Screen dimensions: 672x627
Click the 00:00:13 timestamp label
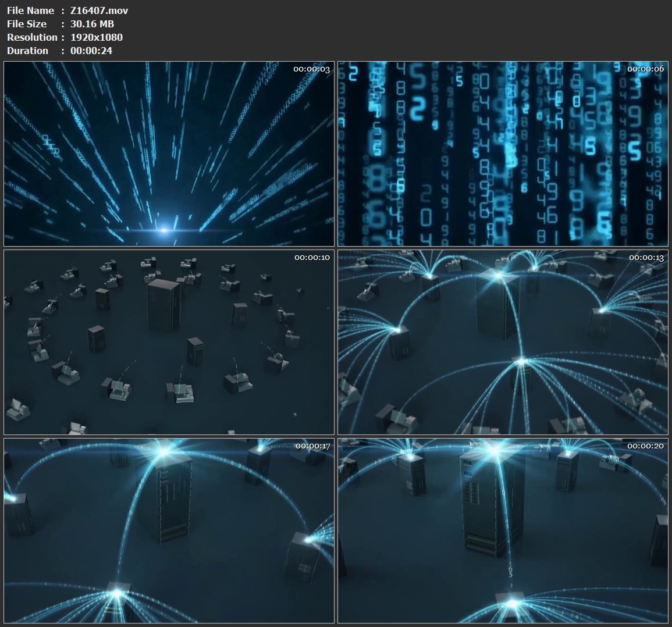tap(646, 258)
